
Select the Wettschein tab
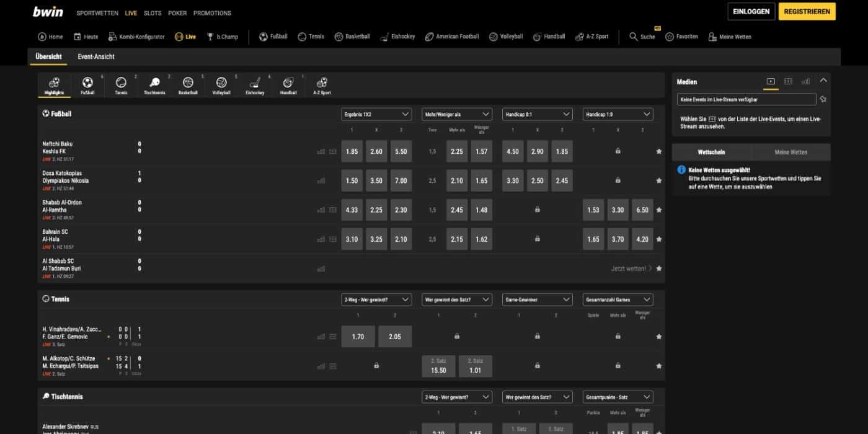tap(712, 152)
